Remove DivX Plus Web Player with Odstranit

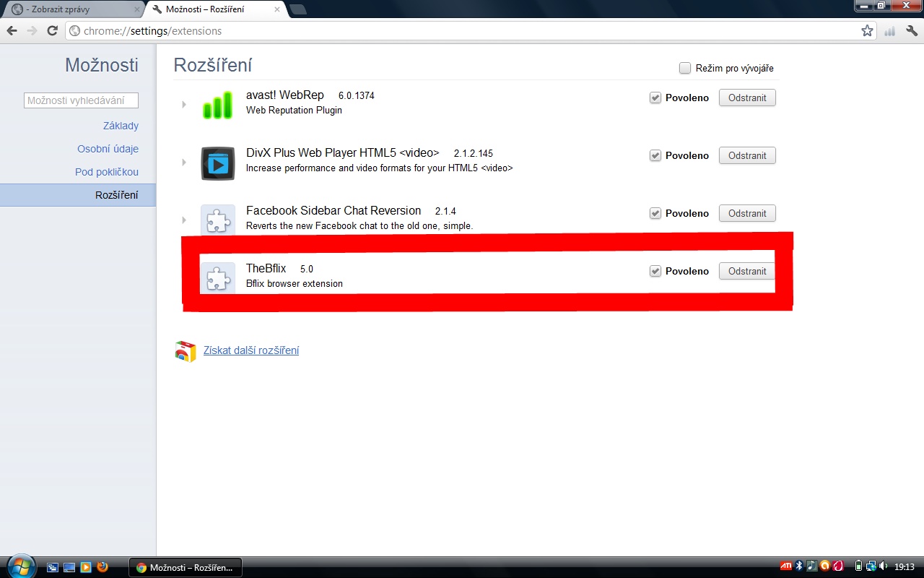747,155
